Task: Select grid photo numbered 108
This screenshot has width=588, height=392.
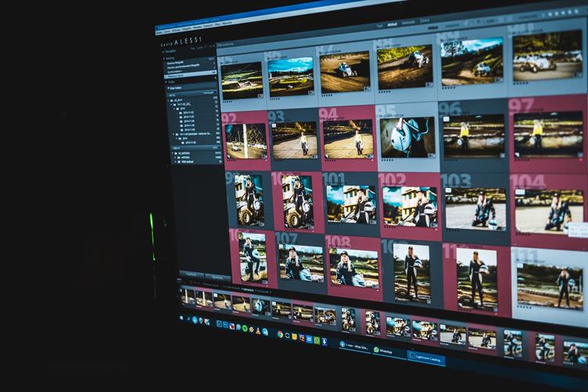Action: [354, 268]
